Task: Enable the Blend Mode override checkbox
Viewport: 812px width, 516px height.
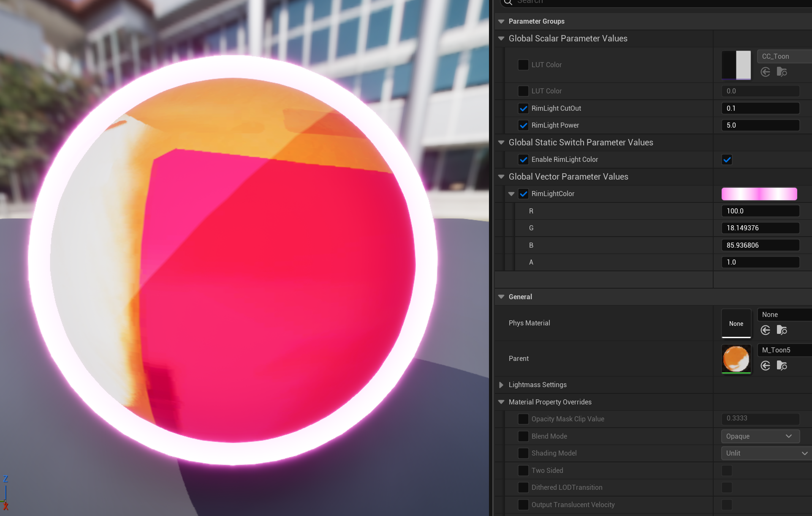Action: coord(523,436)
